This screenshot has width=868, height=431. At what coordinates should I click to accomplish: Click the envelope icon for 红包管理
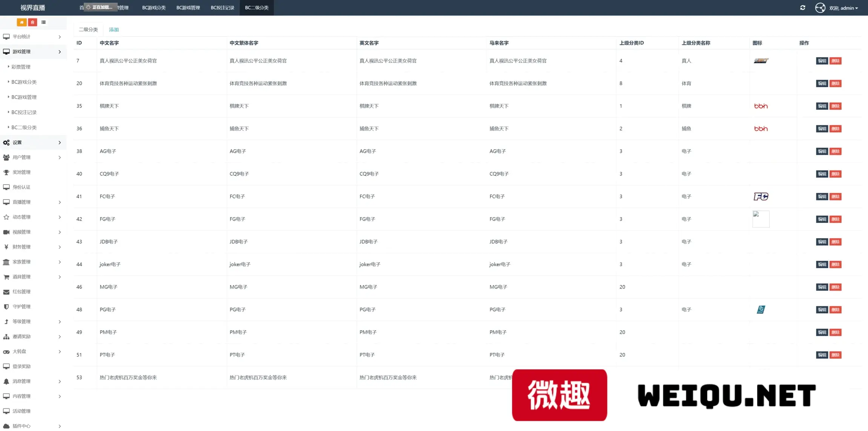coord(6,292)
